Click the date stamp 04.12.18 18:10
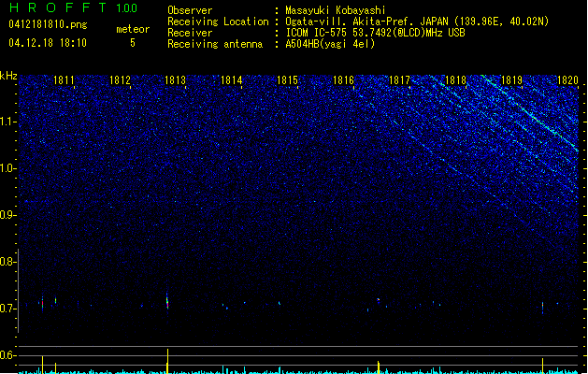Screen dimensions: 588x374 click(x=48, y=43)
